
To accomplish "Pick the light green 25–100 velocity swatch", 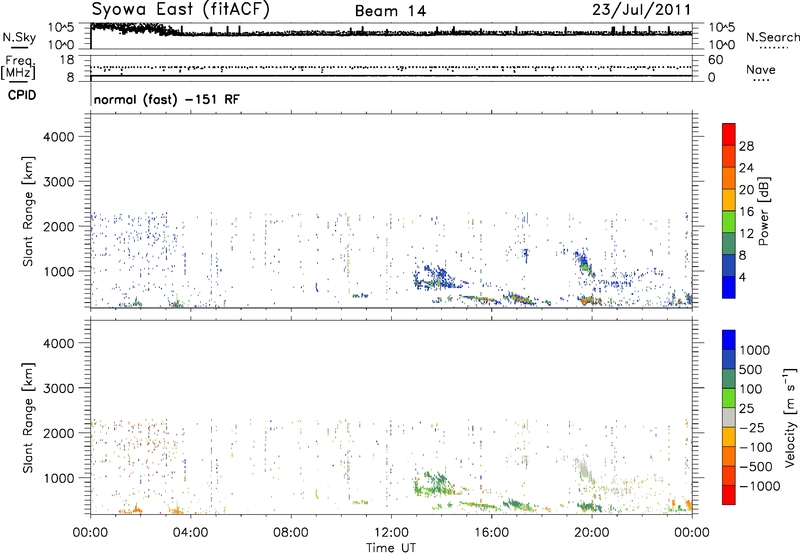I will tap(729, 398).
